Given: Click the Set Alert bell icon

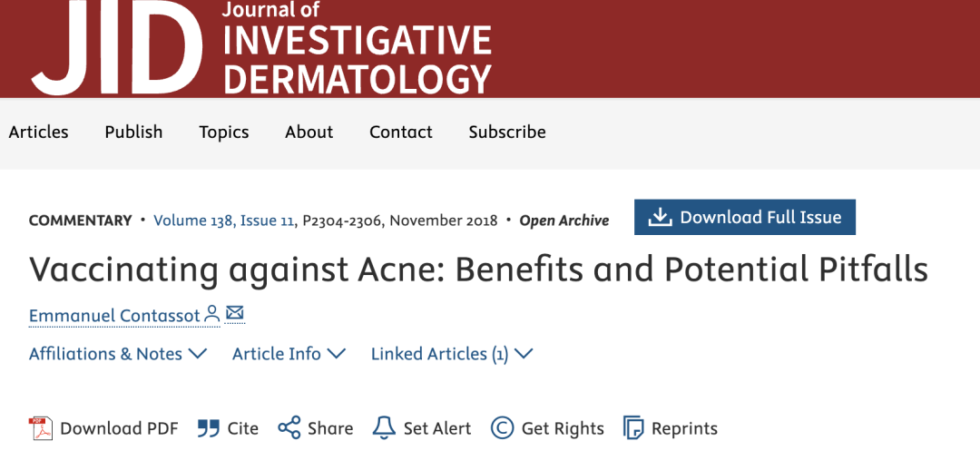Looking at the screenshot, I should click(385, 428).
